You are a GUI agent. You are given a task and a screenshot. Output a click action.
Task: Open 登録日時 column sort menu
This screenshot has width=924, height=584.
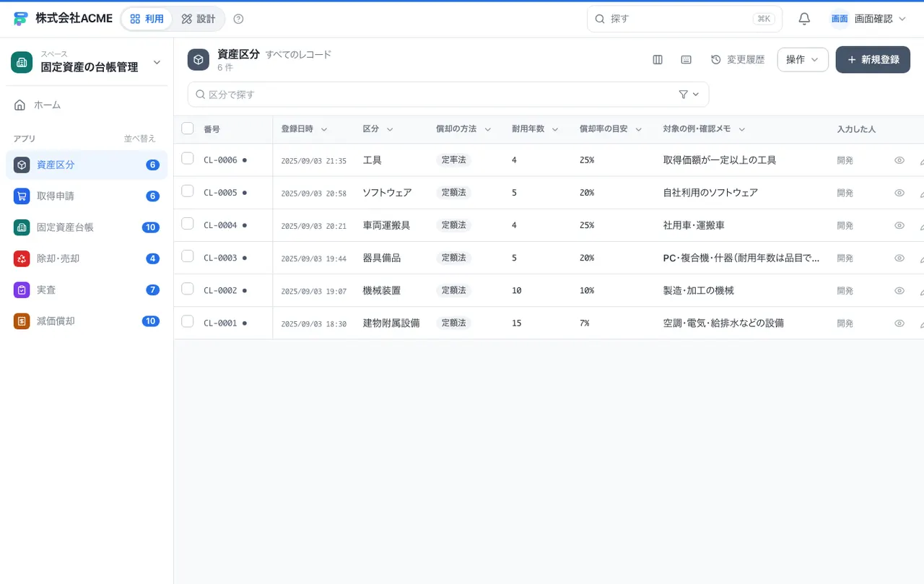324,129
